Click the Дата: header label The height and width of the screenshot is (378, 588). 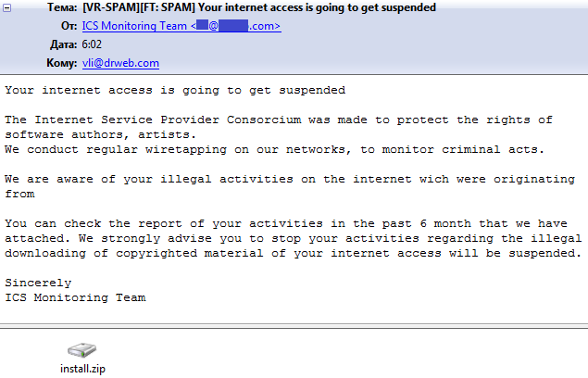[63, 44]
